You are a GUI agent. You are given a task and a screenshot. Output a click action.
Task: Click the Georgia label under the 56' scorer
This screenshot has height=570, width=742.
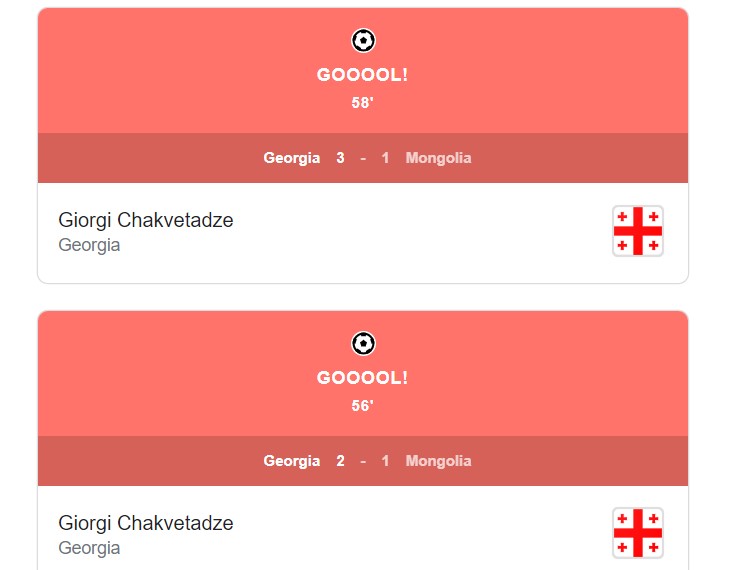89,548
